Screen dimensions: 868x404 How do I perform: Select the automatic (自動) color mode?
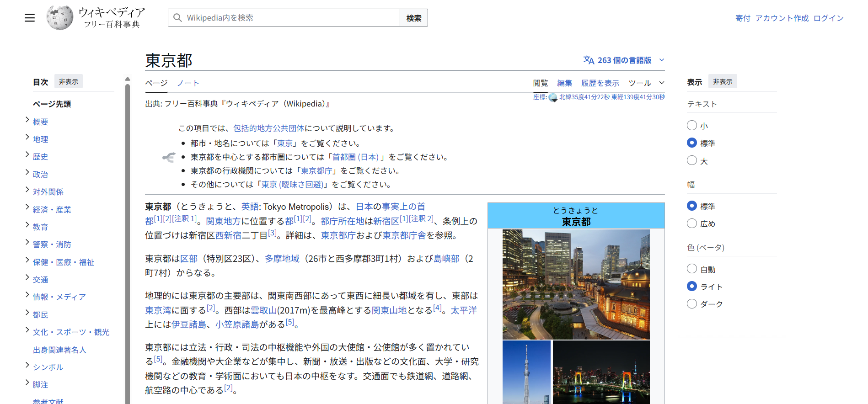(x=692, y=269)
